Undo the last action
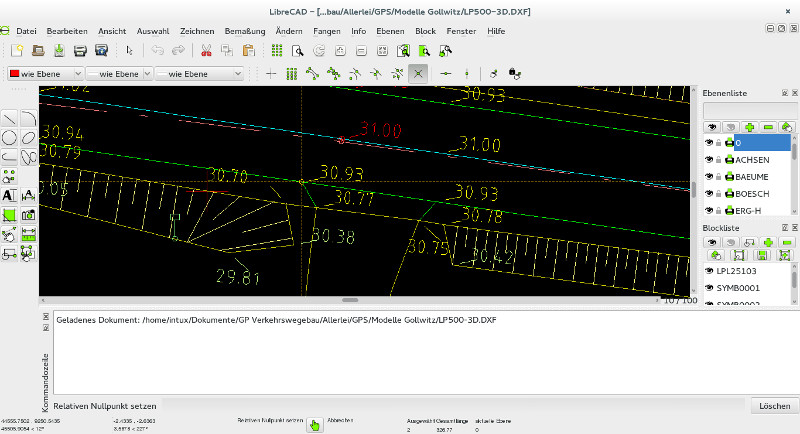This screenshot has width=800, height=434. pyautogui.click(x=157, y=50)
